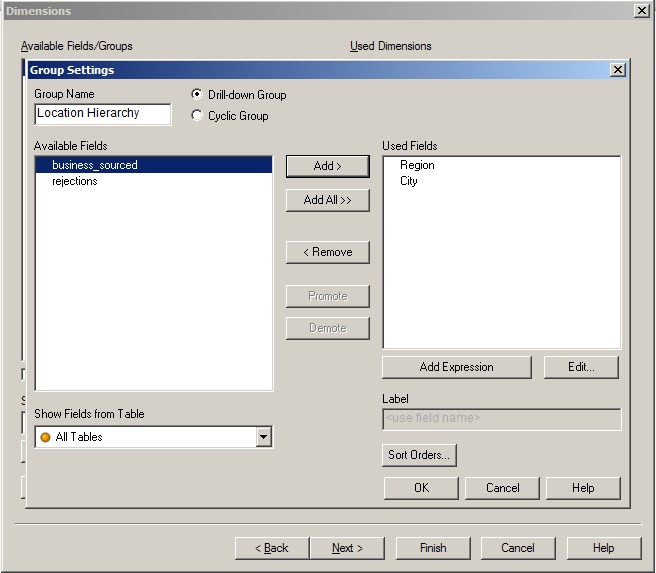This screenshot has height=573, width=656.
Task: Close the Group Settings dialog window
Action: pyautogui.click(x=618, y=70)
